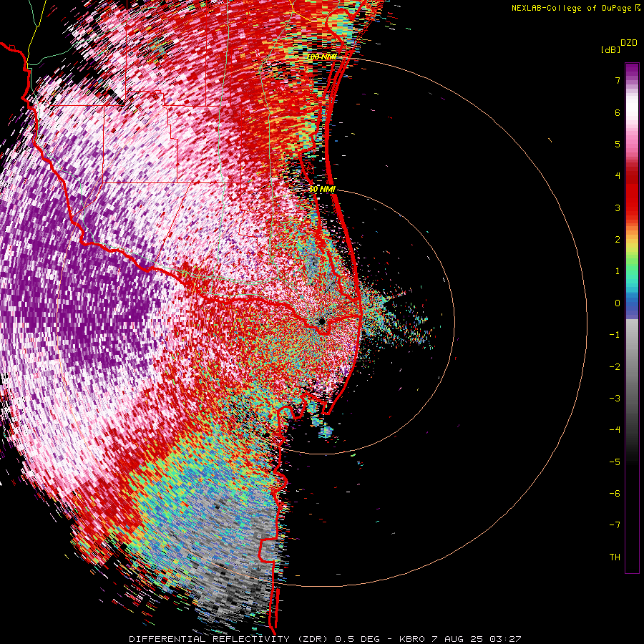This screenshot has height=644, width=644.
Task: Click the 0 value on the color scale
Action: tap(618, 303)
